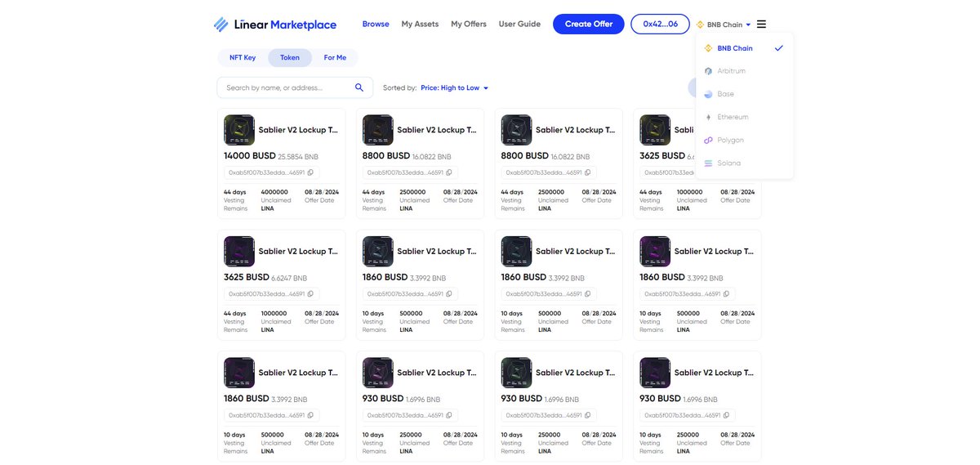Click the 0x42...06 wallet button
The width and height of the screenshot is (980, 465).
tap(660, 24)
